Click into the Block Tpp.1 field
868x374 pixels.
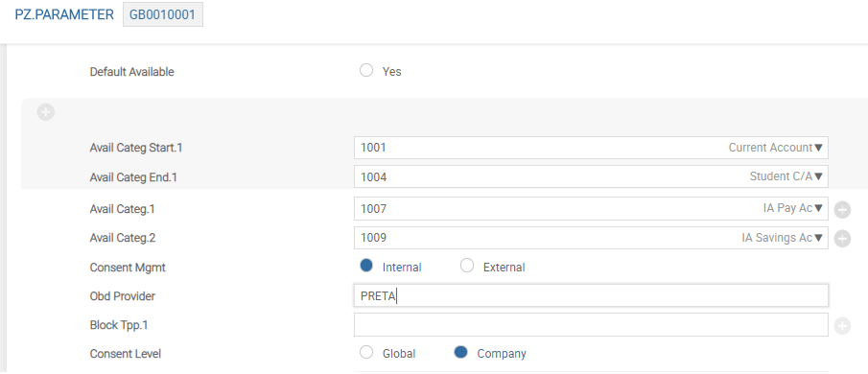(591, 325)
